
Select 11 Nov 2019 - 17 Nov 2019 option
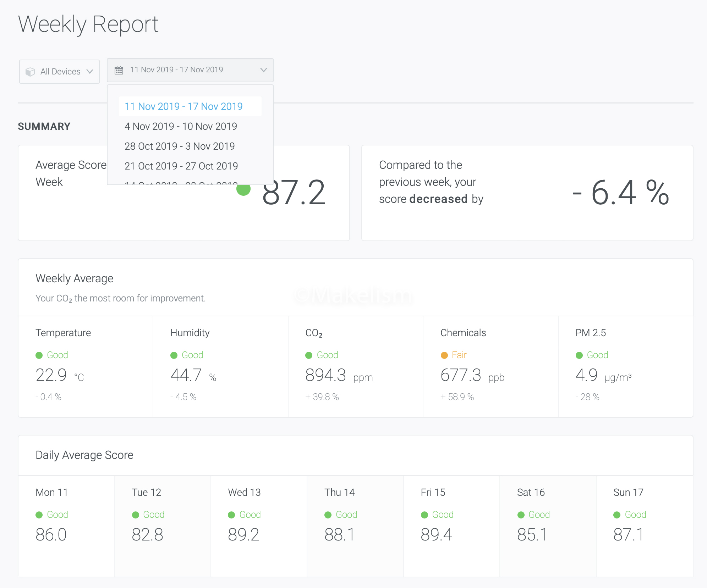(x=183, y=106)
